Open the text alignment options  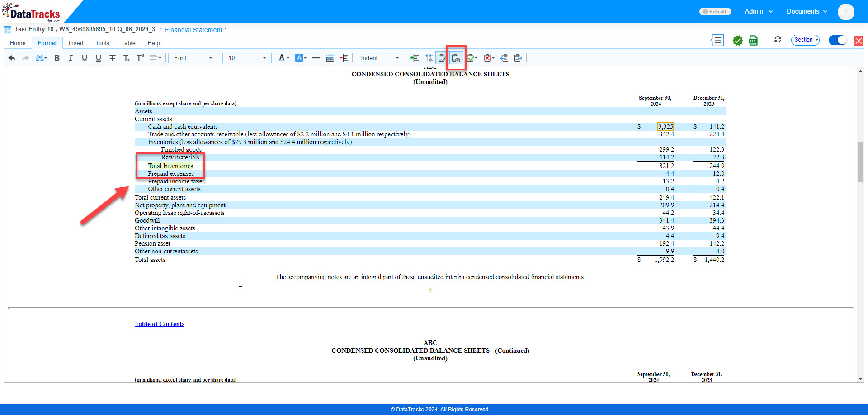point(156,58)
